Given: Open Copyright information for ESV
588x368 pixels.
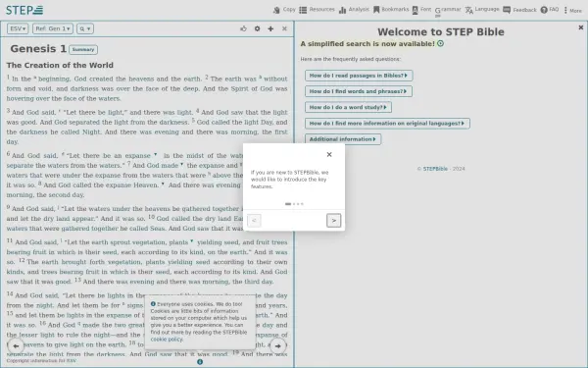Looking at the screenshot, I should click(41, 360).
